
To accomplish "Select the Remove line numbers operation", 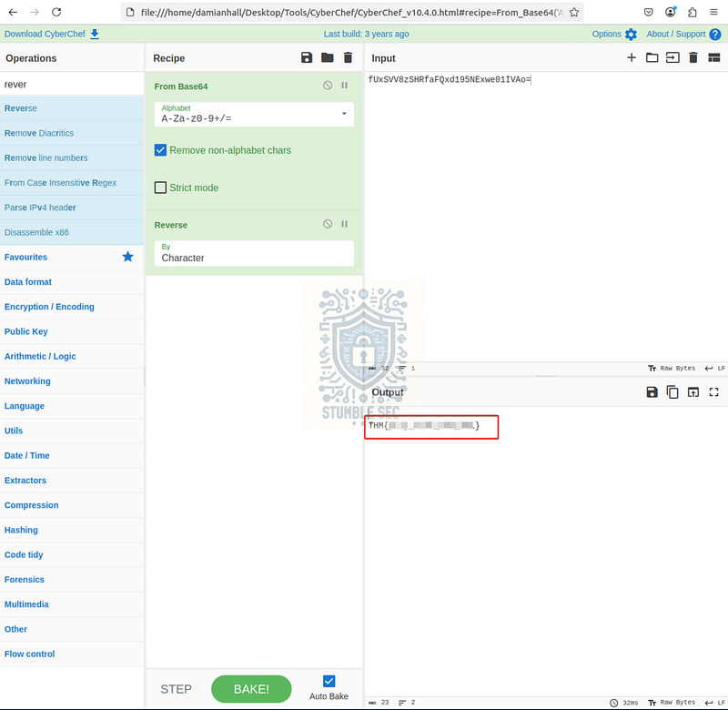I will pyautogui.click(x=72, y=157).
